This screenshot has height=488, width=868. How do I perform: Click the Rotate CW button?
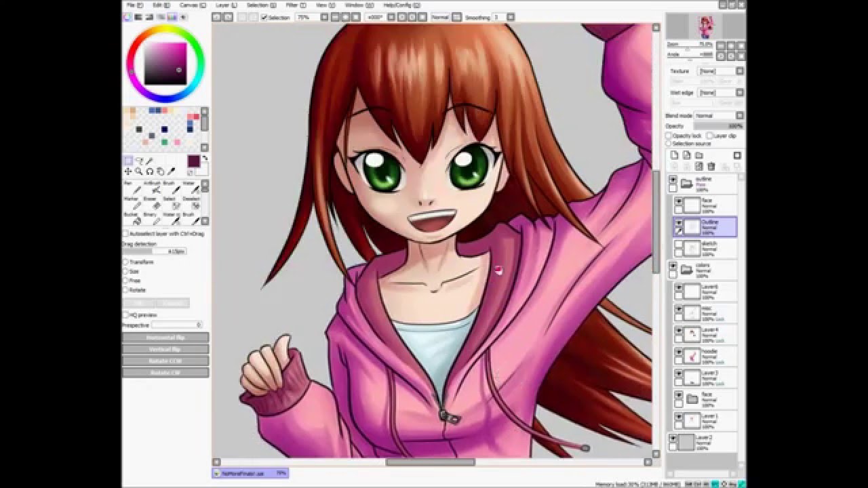coord(165,373)
